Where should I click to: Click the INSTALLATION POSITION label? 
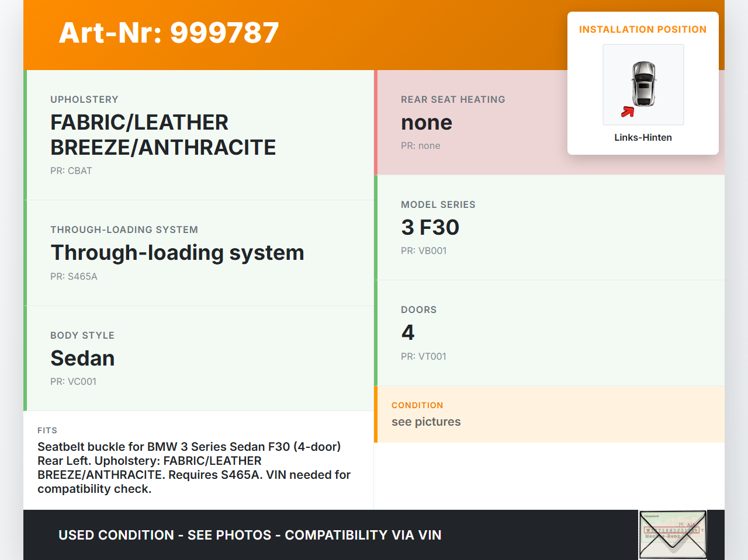[643, 29]
